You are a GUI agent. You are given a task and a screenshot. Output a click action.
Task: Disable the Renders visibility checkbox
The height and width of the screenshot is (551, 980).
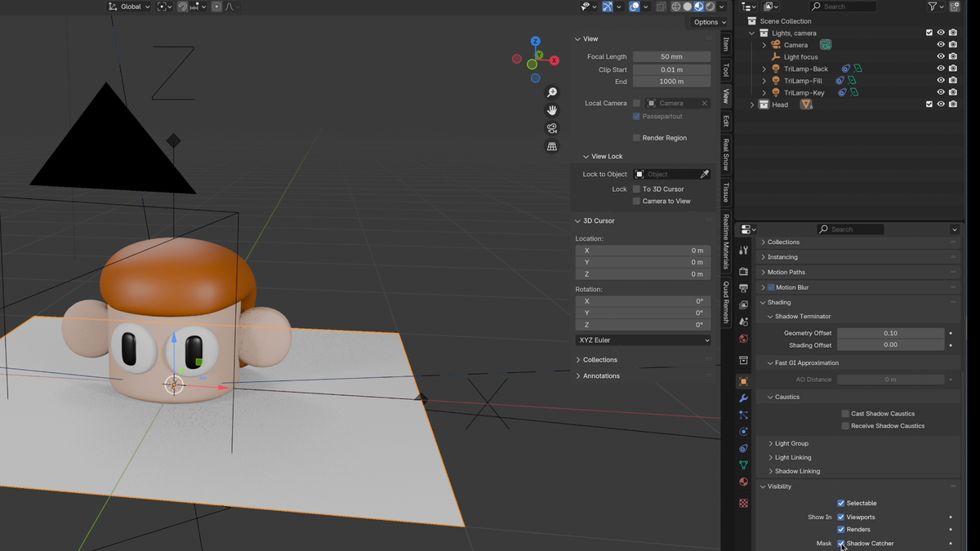(x=840, y=529)
